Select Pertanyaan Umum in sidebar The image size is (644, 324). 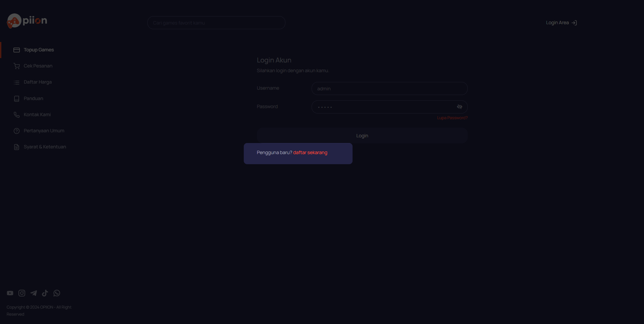(44, 131)
